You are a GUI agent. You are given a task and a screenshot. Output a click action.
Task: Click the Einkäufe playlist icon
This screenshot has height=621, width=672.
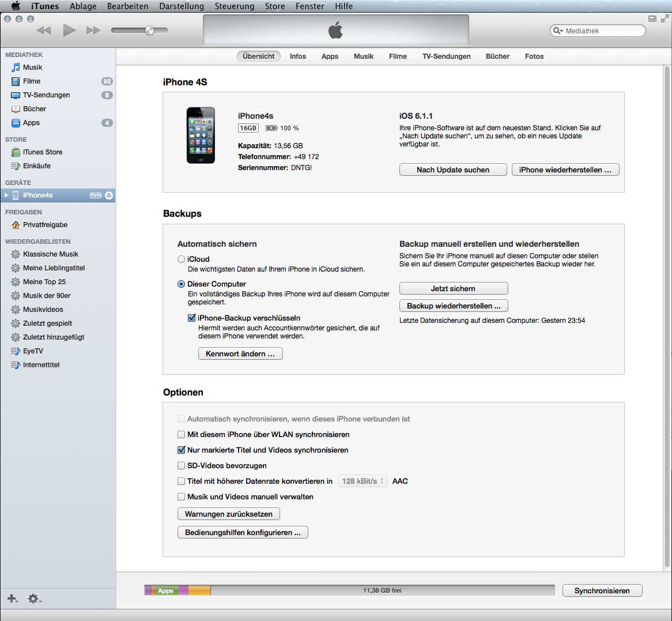coord(16,166)
